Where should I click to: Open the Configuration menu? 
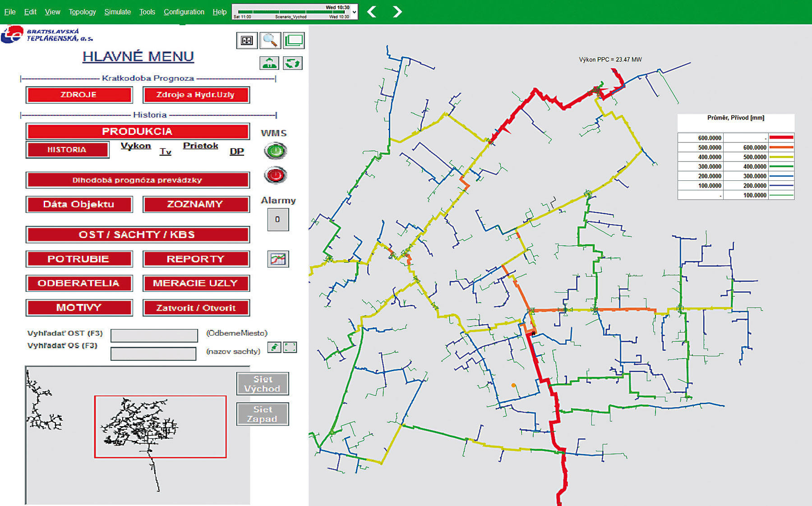[x=184, y=12]
